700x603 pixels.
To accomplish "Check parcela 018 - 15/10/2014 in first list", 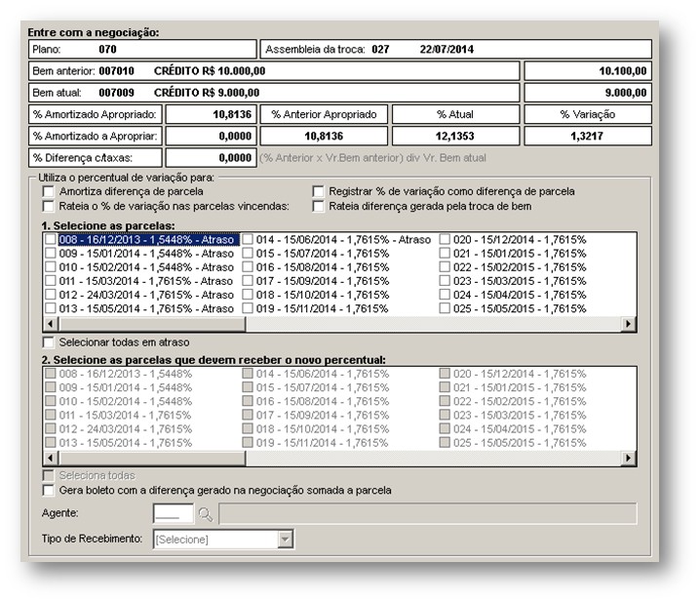I will coord(248,295).
